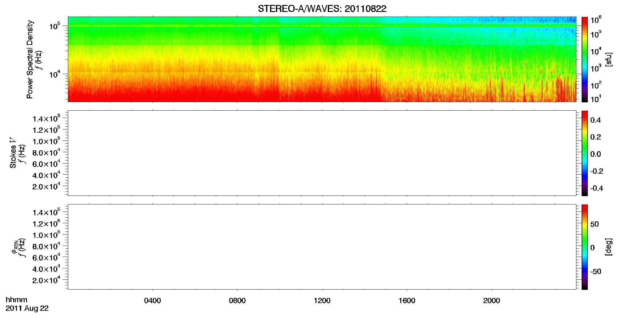Click the hhmm time format label
The image size is (644, 332).
click(17, 300)
